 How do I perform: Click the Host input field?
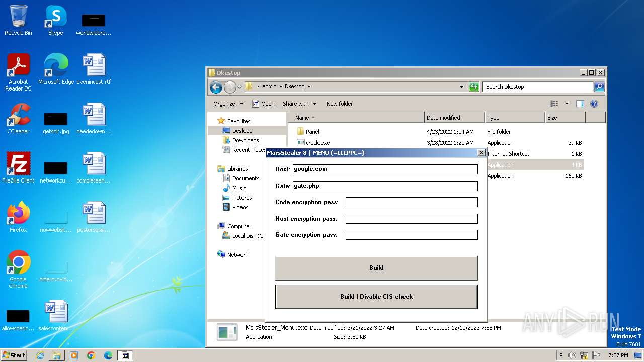point(385,169)
